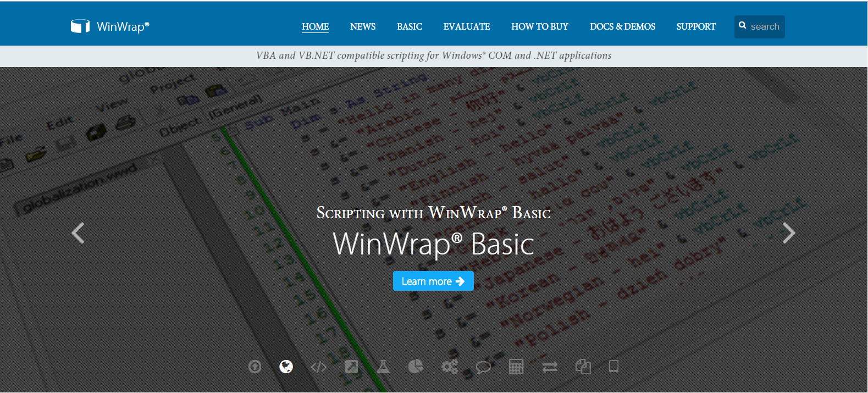Image resolution: width=868 pixels, height=393 pixels.
Task: Select the flask slide indicator
Action: point(383,367)
